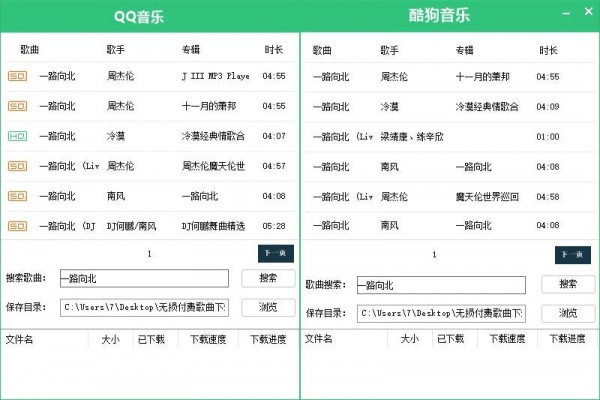
Task: Select the 梁靖康、练辛欣 artist cell
Action: tap(412, 137)
